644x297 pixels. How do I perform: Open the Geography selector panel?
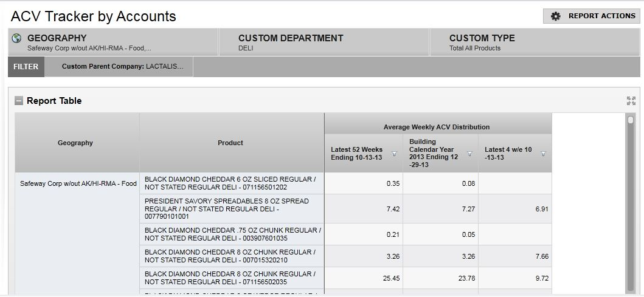tap(113, 43)
